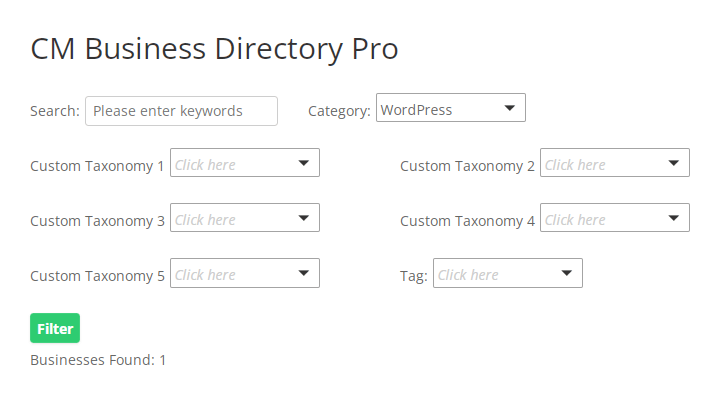Open the Custom Taxonomy 5 dropdown
Viewport: 720px width, 400px height.
[234, 274]
